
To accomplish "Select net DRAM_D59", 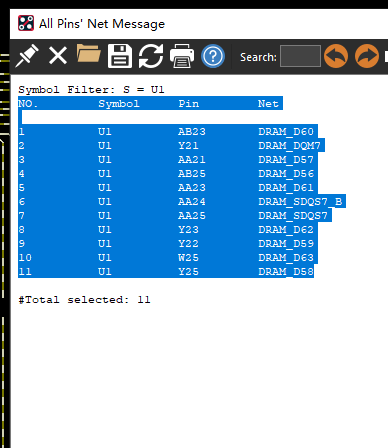I will point(286,244).
